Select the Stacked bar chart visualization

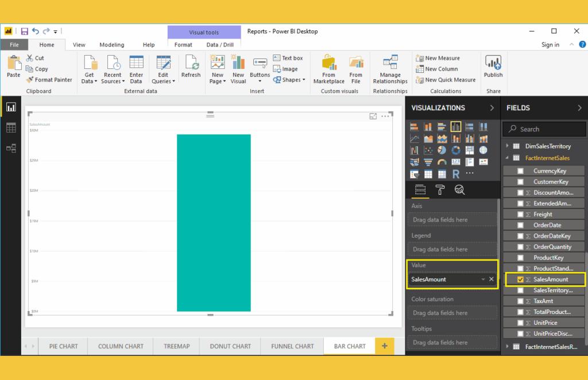414,127
